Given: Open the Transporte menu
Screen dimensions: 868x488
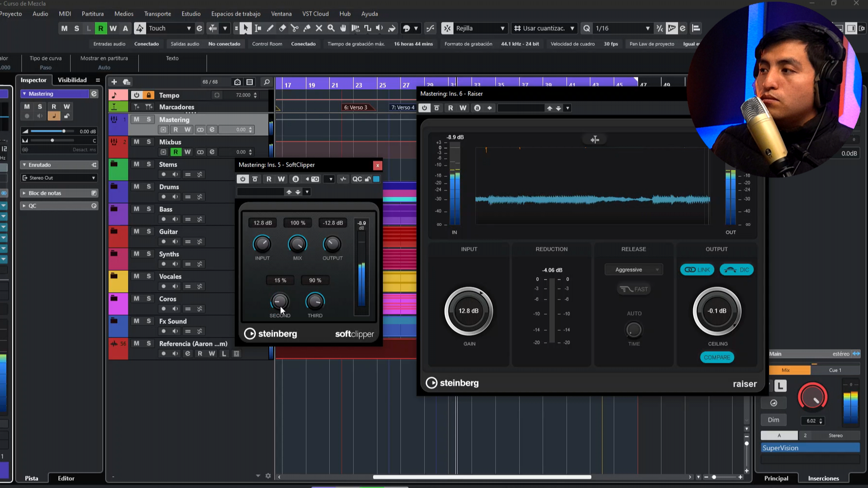Looking at the screenshot, I should coord(157,14).
